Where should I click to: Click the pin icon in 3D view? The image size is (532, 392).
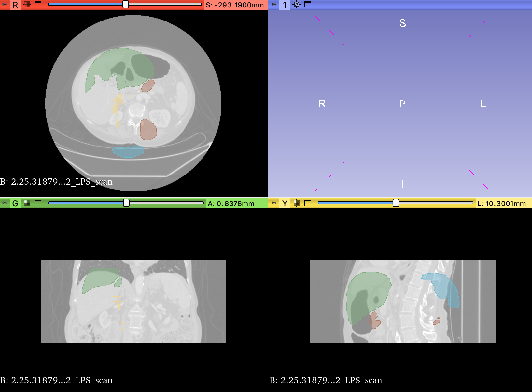tap(274, 5)
